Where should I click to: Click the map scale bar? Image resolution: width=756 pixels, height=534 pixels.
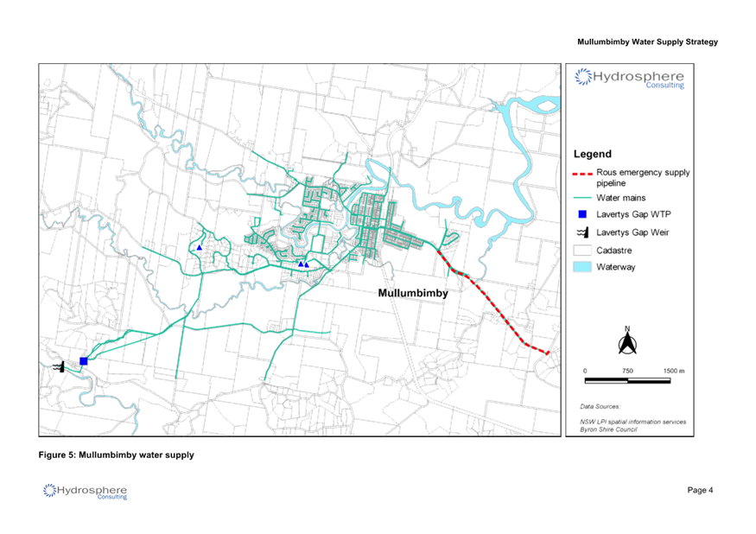(x=627, y=380)
